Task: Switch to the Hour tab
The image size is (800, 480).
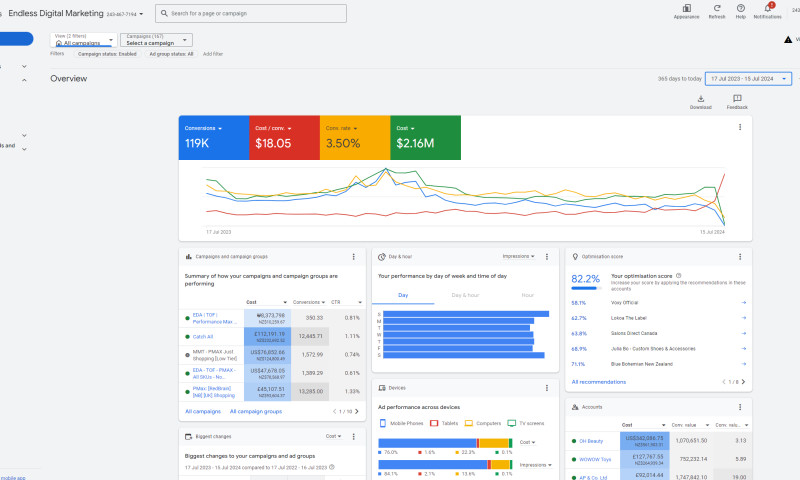Action: 527,295
